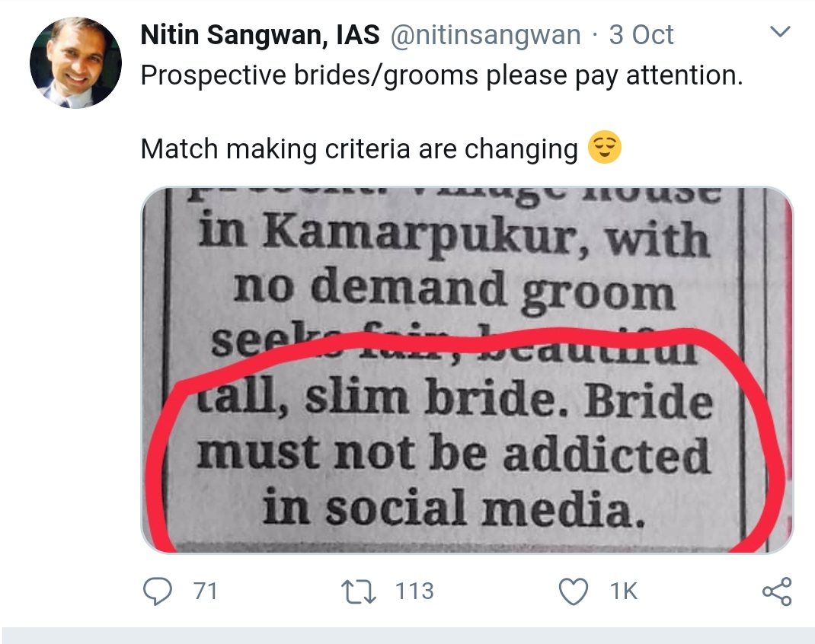Open the share options icon

click(x=776, y=591)
